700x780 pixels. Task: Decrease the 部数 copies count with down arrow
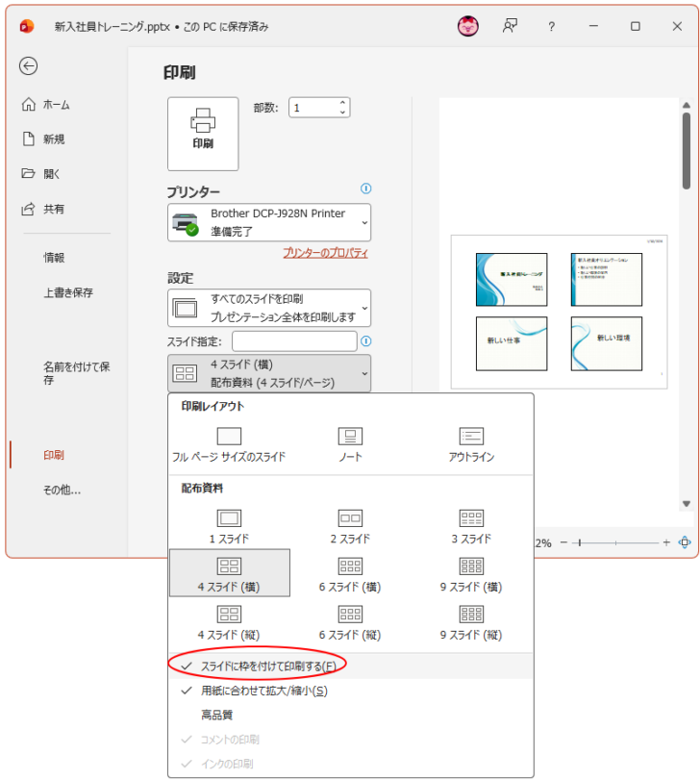pyautogui.click(x=342, y=113)
